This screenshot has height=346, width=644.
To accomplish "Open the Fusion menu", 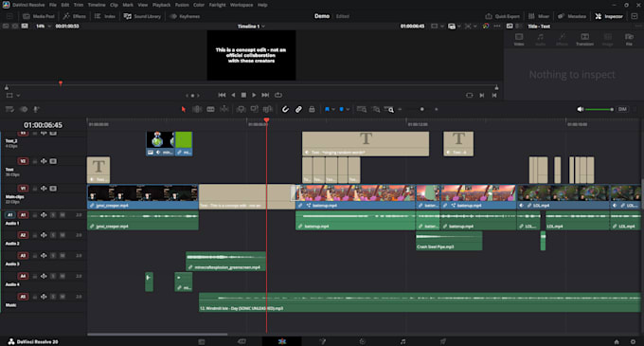I will (182, 5).
